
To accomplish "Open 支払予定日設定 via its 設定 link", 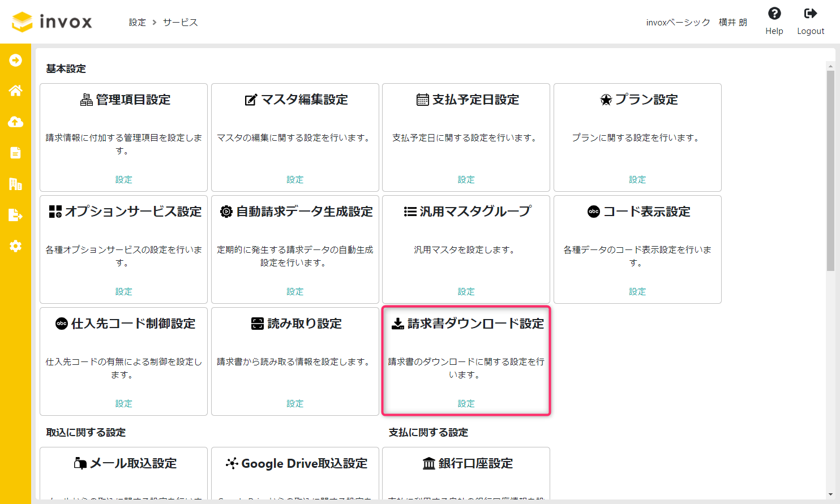I will coord(466,179).
